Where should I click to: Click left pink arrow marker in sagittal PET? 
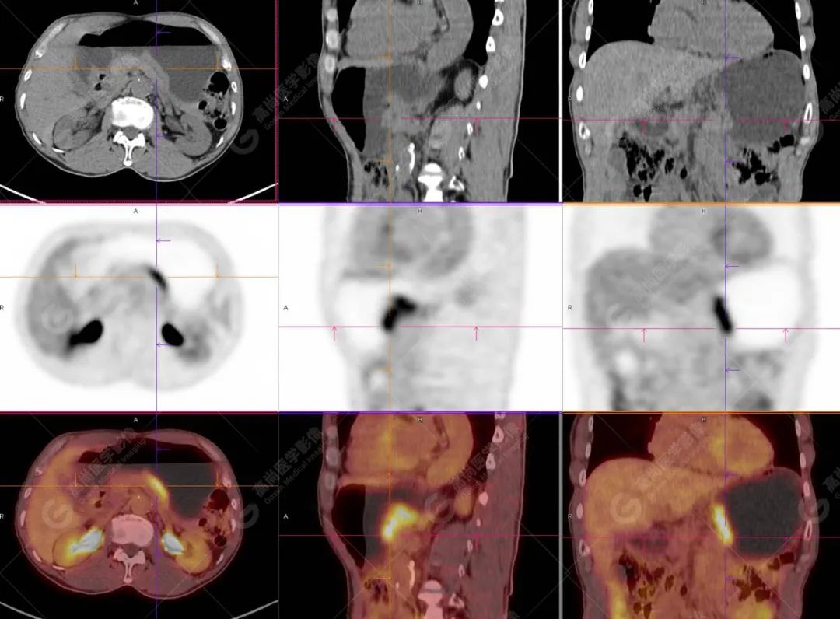point(334,333)
